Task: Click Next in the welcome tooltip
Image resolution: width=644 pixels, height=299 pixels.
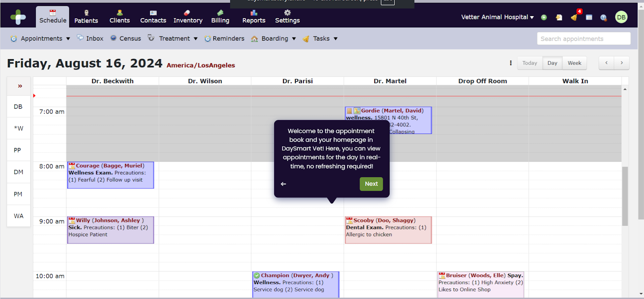Action: [x=371, y=184]
